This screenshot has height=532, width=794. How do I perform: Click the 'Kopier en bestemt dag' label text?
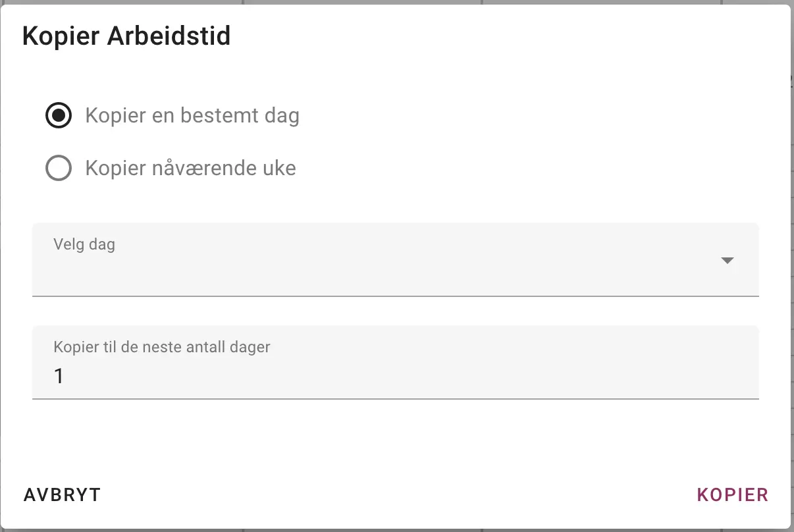[x=192, y=116]
